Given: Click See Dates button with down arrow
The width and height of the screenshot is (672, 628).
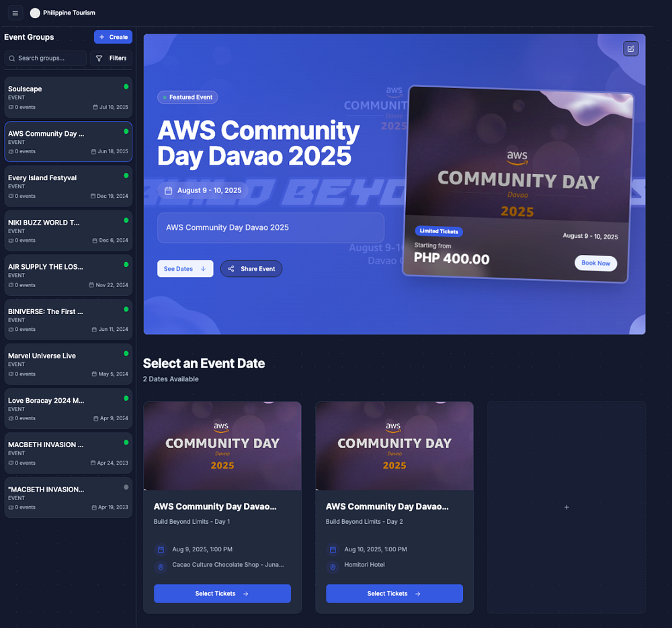Looking at the screenshot, I should pyautogui.click(x=185, y=269).
